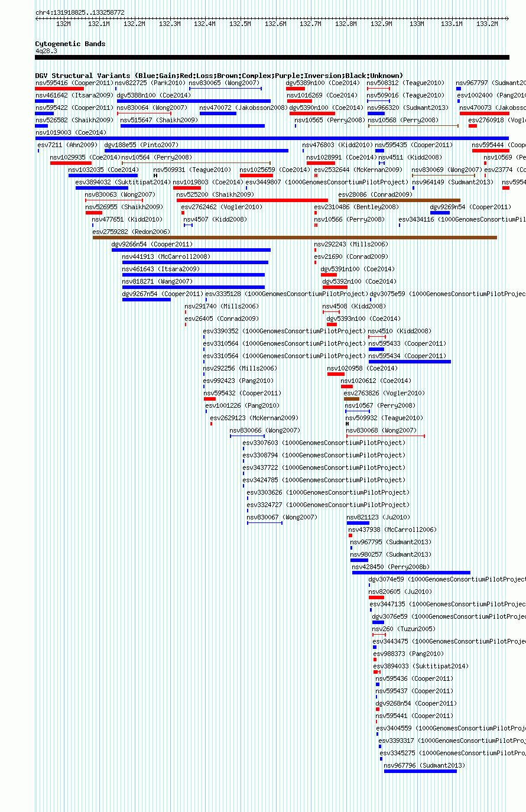Click the 132.5M ruler tick label
The height and width of the screenshot is (812, 526).
point(240,24)
